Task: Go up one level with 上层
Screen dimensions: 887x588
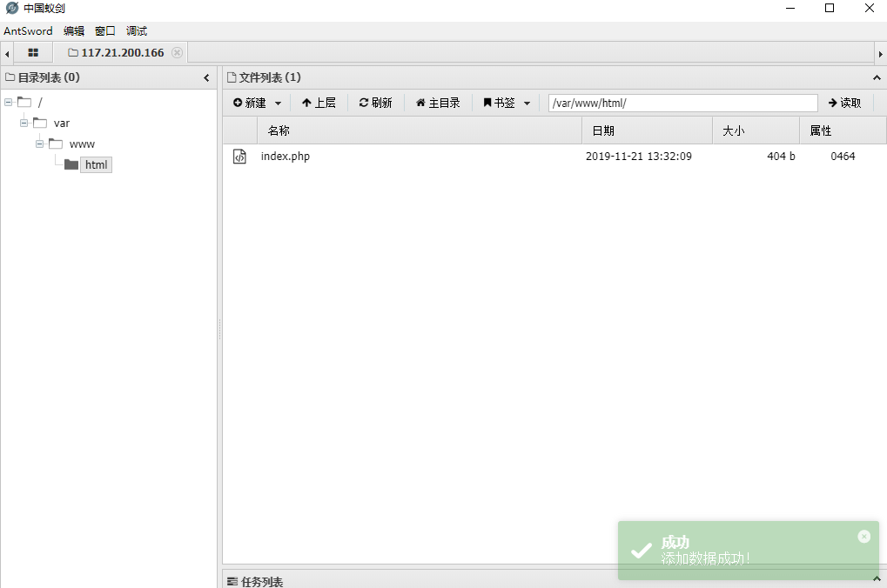Action: [x=319, y=103]
